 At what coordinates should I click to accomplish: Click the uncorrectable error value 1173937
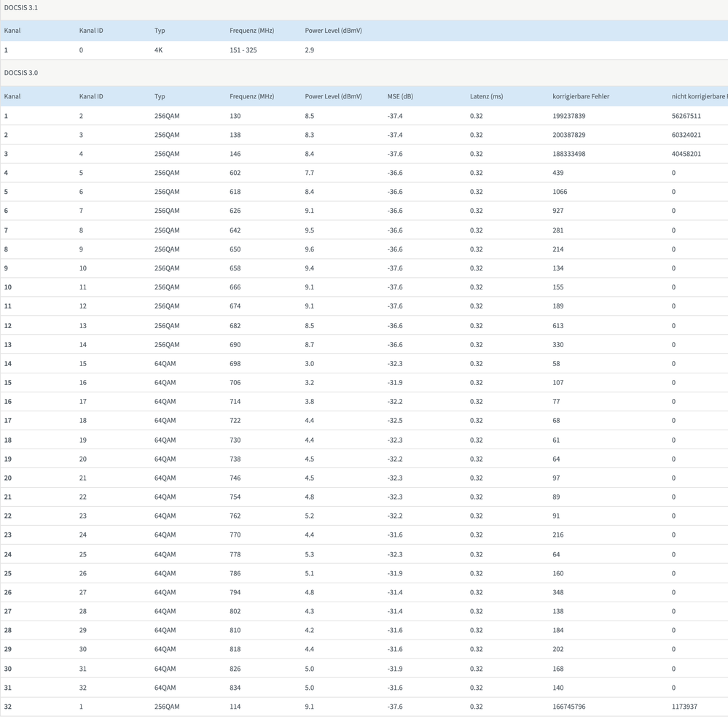pos(684,707)
